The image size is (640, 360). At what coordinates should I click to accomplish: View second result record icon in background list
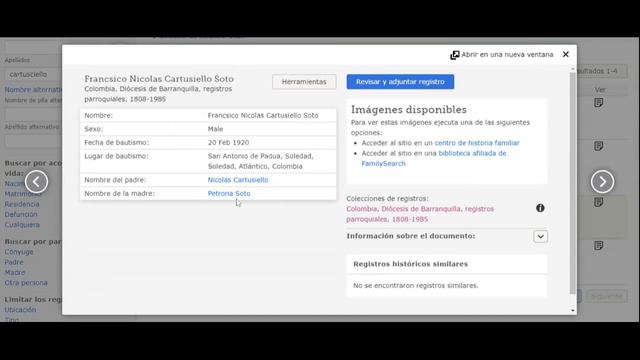(599, 146)
